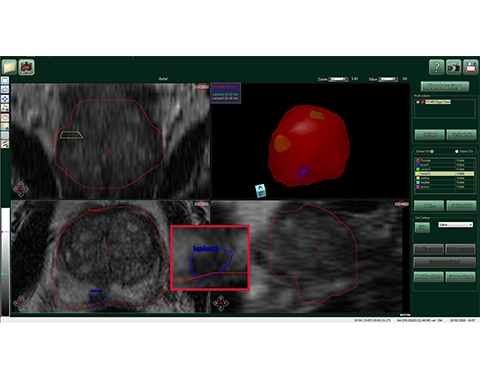Click the red oval icon in the bottom-left view corner

[x=202, y=204]
